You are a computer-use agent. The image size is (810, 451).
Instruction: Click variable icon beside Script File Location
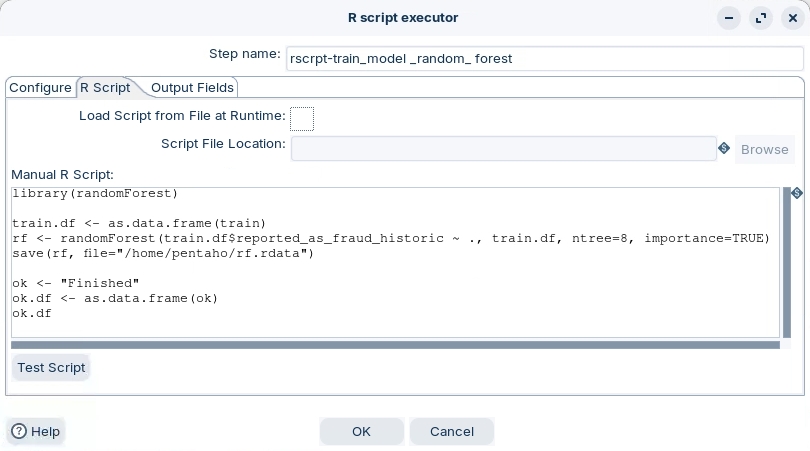click(724, 149)
